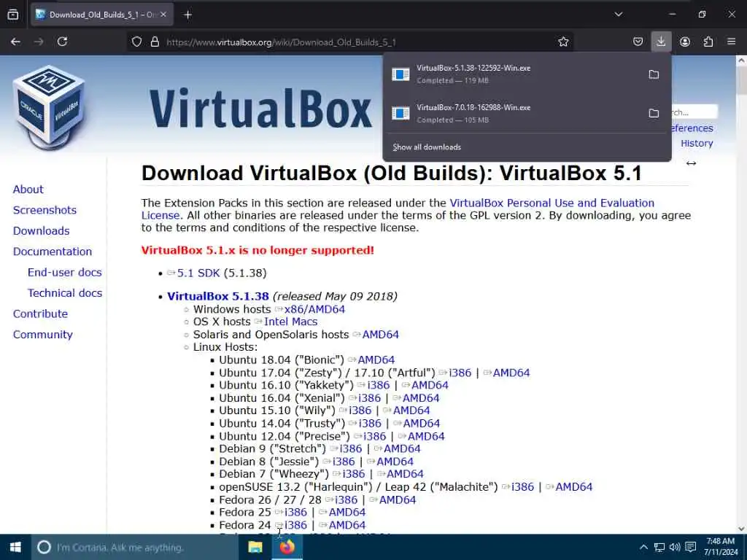
Task: Click the VirtualBox cube logo
Action: click(x=49, y=107)
